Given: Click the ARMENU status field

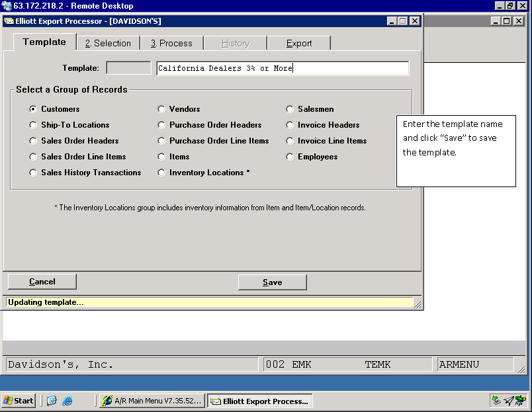Looking at the screenshot, I should 475,364.
